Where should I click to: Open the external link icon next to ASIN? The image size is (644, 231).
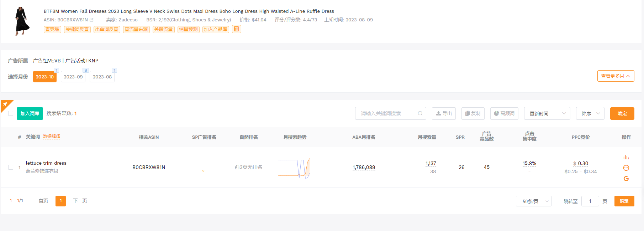pyautogui.click(x=92, y=20)
